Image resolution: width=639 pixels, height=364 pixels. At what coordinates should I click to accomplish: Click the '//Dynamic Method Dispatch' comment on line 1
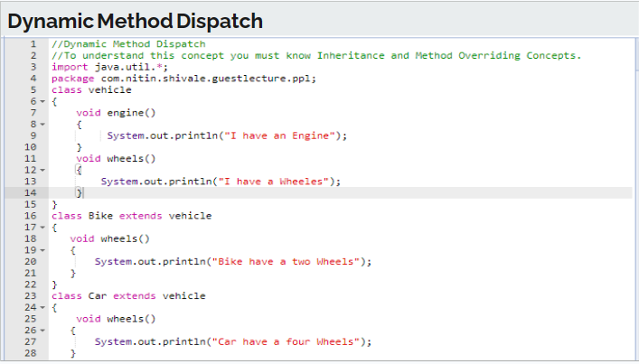128,44
